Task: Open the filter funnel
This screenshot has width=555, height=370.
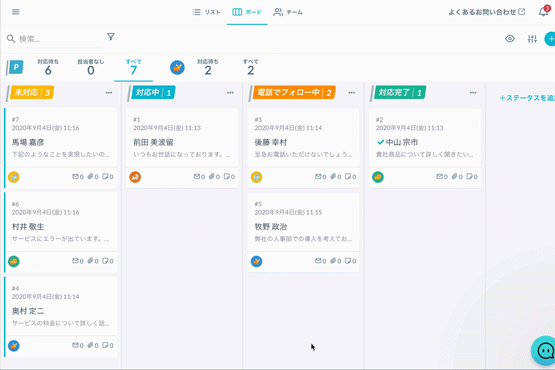Action: click(x=111, y=37)
